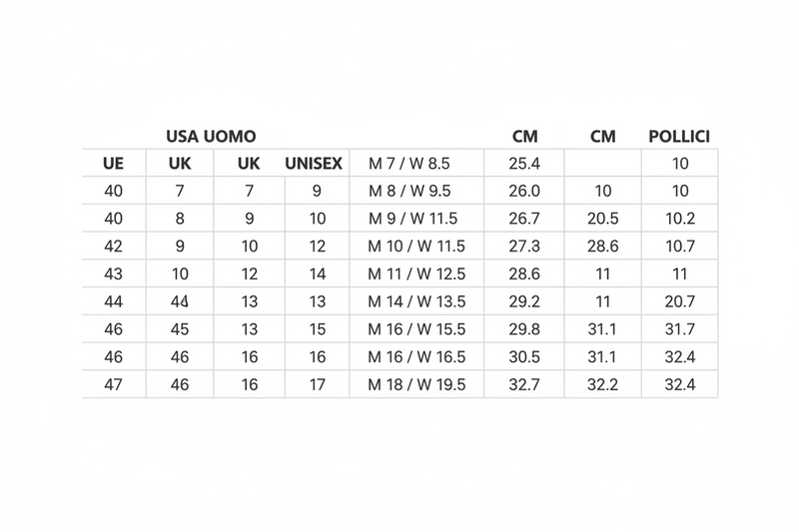
Task: Select the M 11 / W 12.5 size
Action: 416,273
